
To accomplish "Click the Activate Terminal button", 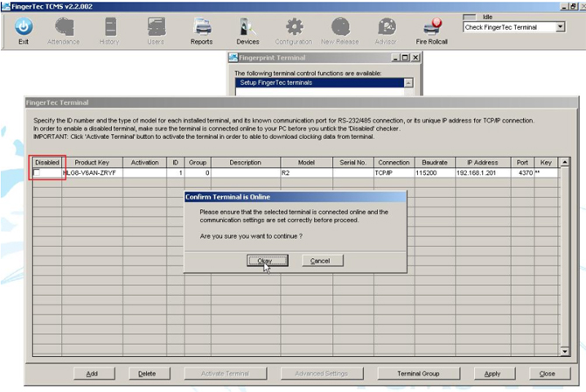I will [226, 374].
